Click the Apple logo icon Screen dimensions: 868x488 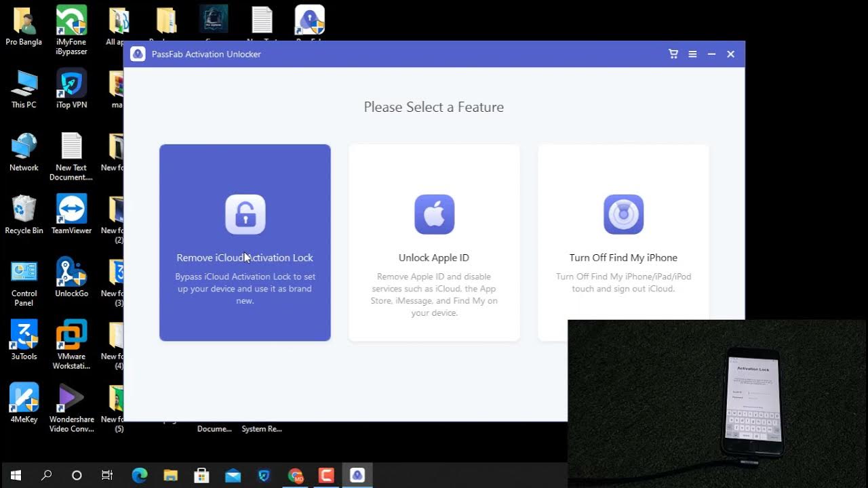[x=434, y=214]
